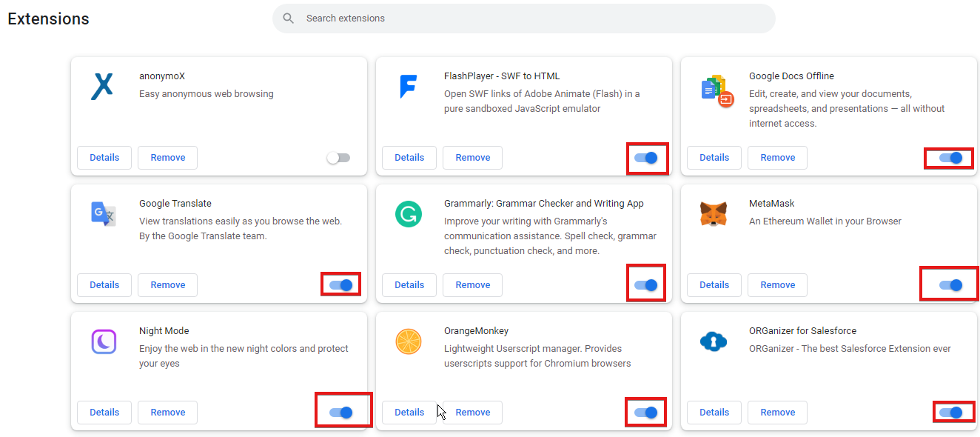
Task: Disable the Night Mode toggle
Action: tap(341, 413)
